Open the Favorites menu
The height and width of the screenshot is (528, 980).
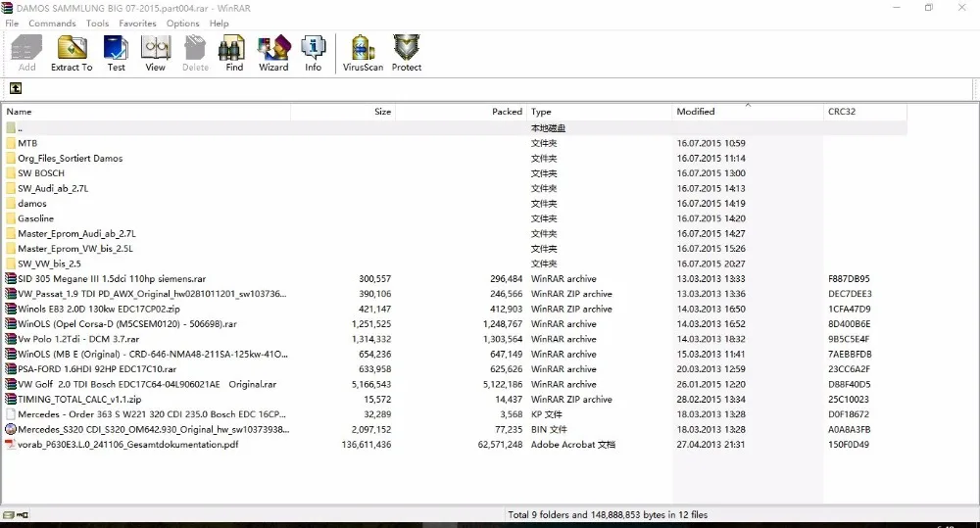137,24
